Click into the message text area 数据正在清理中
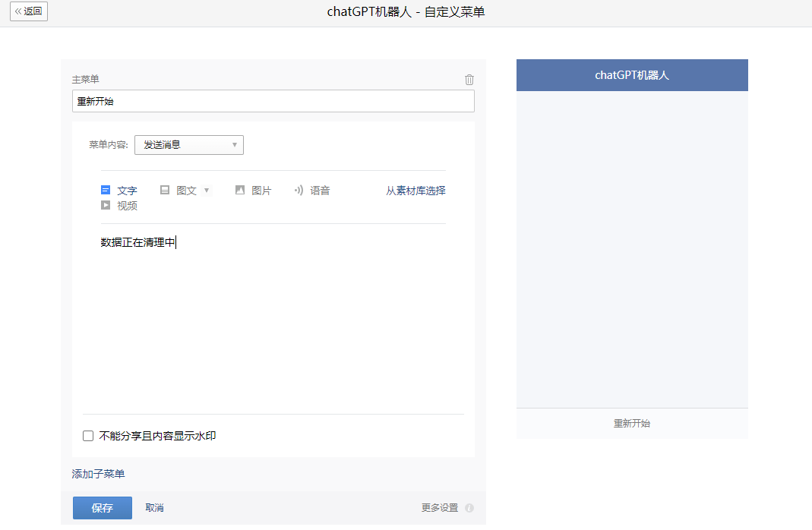Viewport: 812px width, 530px height. click(273, 318)
